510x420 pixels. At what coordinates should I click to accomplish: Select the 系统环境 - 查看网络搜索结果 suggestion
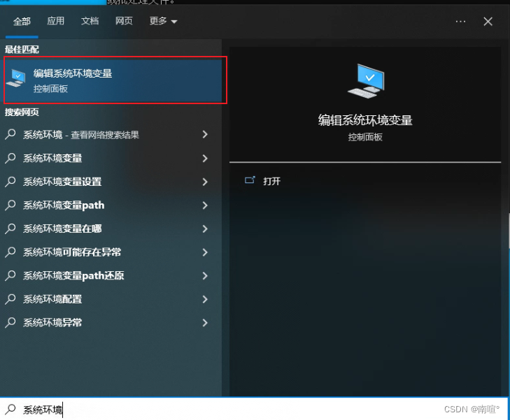click(111, 134)
